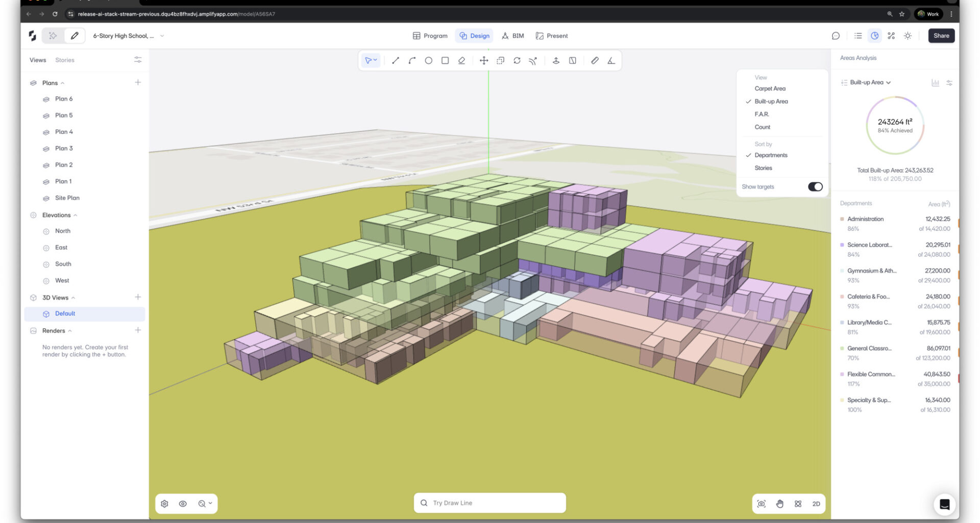Open the comments chat icon

point(835,36)
